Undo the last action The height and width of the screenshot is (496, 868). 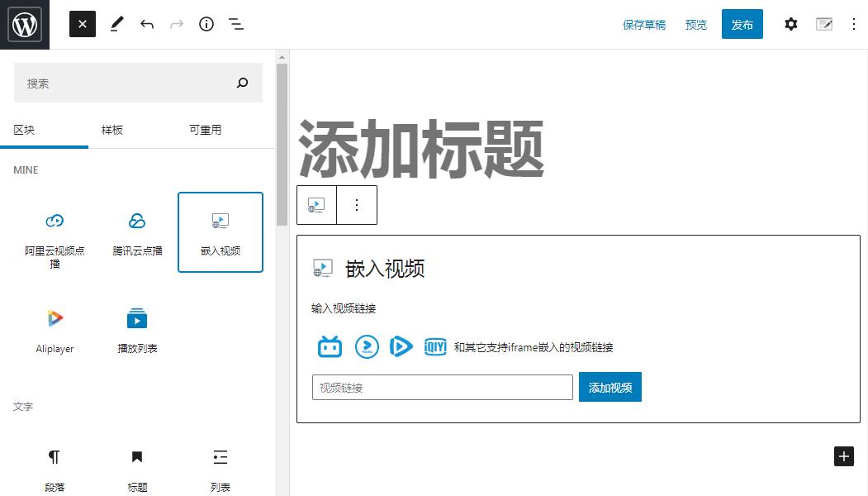point(147,24)
